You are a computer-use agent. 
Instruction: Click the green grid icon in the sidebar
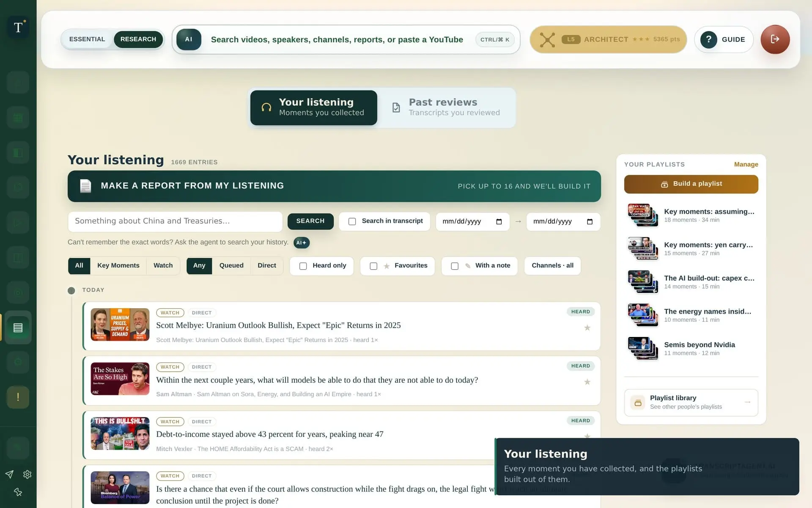(x=18, y=118)
